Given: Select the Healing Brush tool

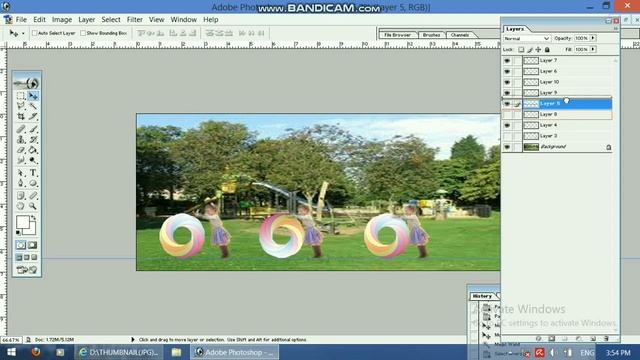Looking at the screenshot, I should (x=21, y=129).
